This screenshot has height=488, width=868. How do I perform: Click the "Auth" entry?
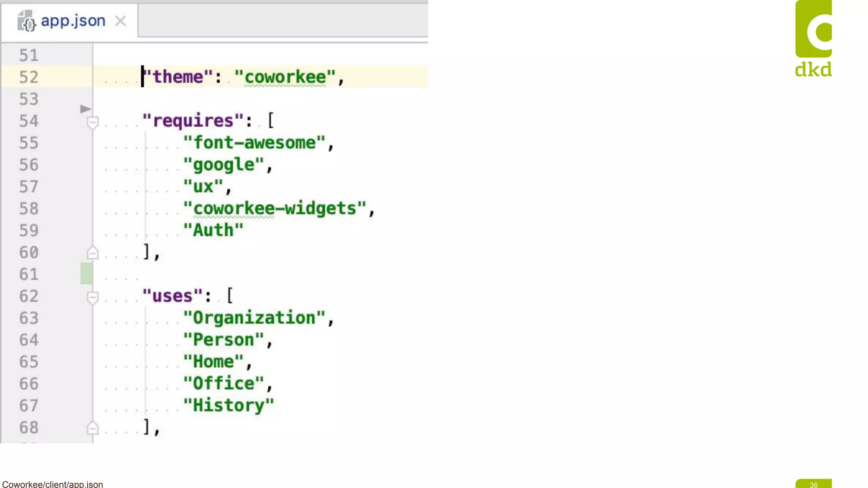pos(213,230)
